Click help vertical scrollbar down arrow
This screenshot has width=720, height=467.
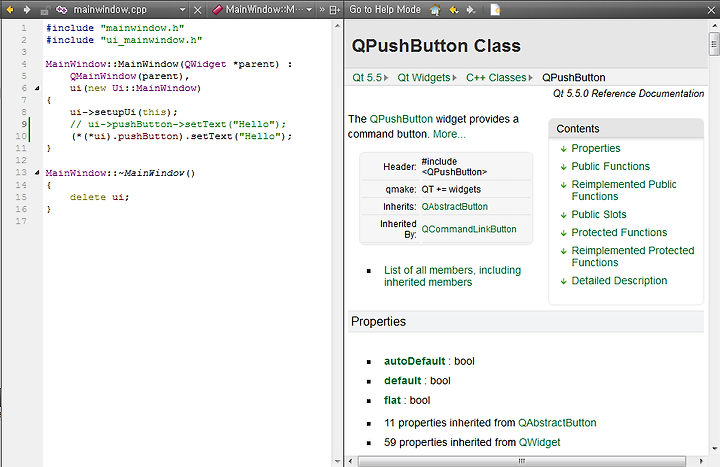(714, 449)
